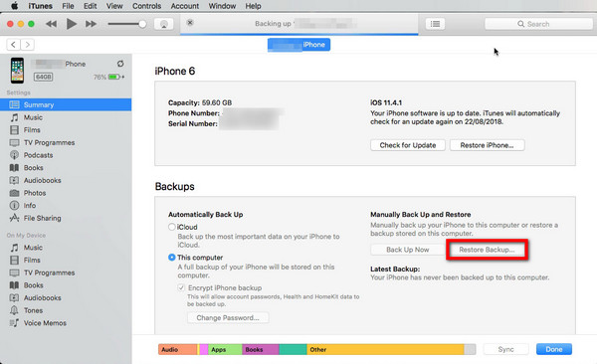
Task: Open the Controls menu
Action: 146,6
